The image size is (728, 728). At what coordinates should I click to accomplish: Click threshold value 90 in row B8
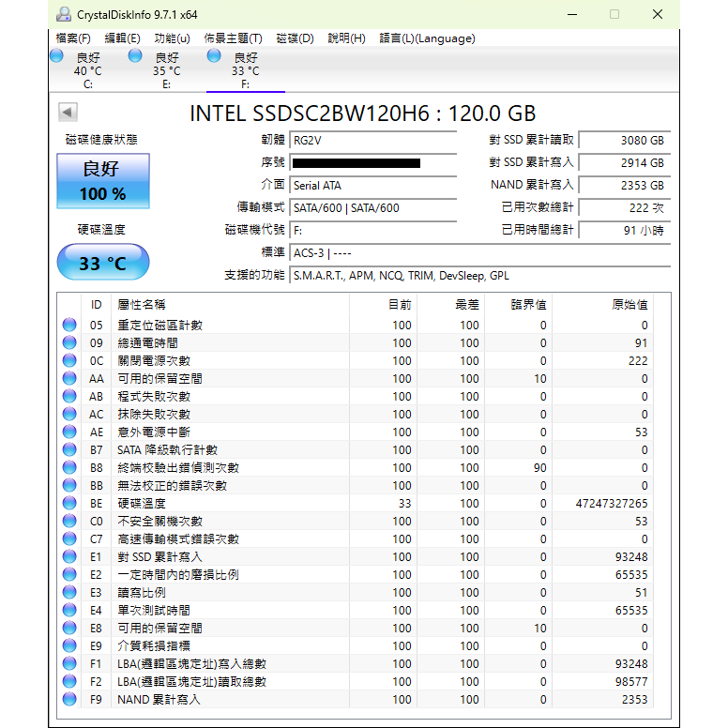(x=540, y=467)
